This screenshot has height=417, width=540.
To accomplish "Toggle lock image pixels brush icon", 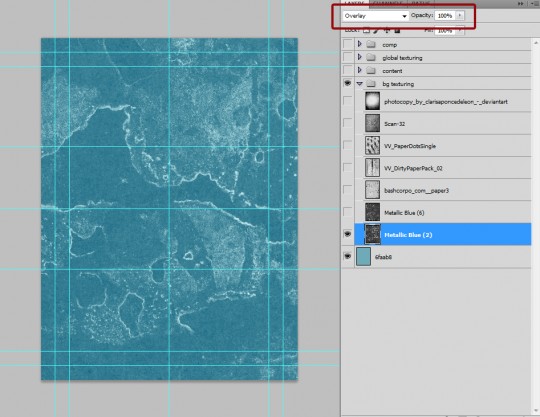I will 377,30.
